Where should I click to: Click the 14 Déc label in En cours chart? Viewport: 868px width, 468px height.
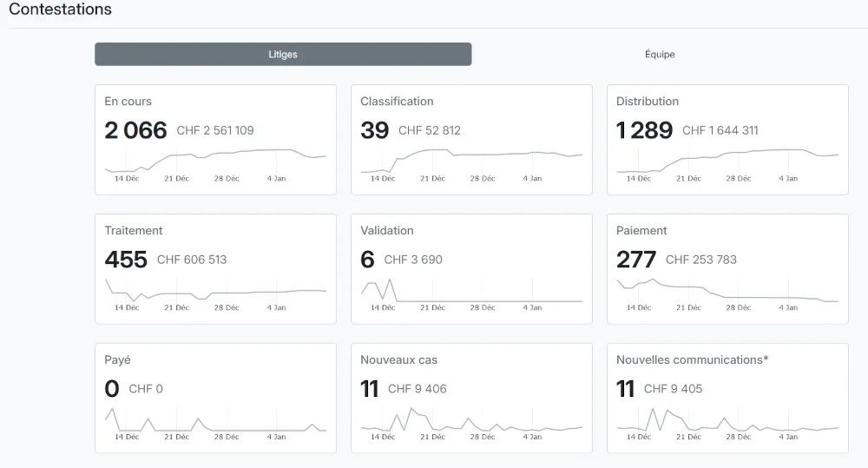pyautogui.click(x=127, y=178)
